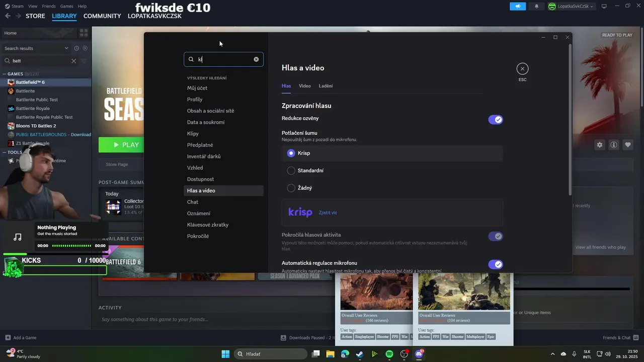
Task: Open the View menu in Steam
Action: (x=33, y=6)
